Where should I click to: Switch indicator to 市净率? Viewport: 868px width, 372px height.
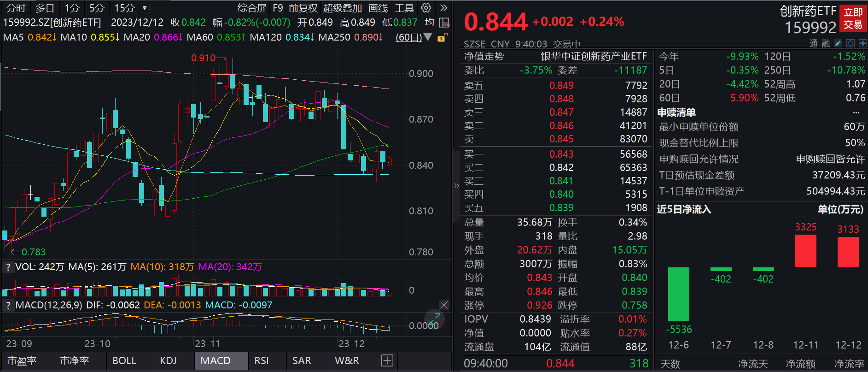pos(75,360)
